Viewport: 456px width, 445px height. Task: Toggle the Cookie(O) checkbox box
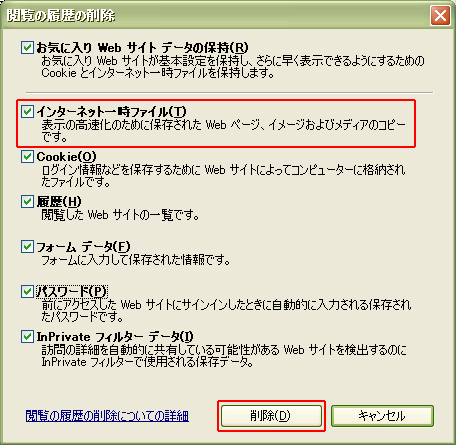coord(27,156)
